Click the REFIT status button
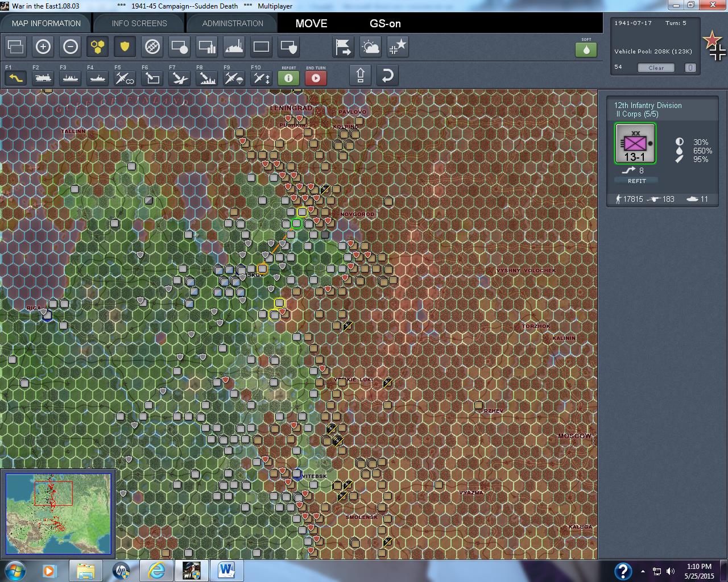This screenshot has height=582, width=728. (636, 181)
